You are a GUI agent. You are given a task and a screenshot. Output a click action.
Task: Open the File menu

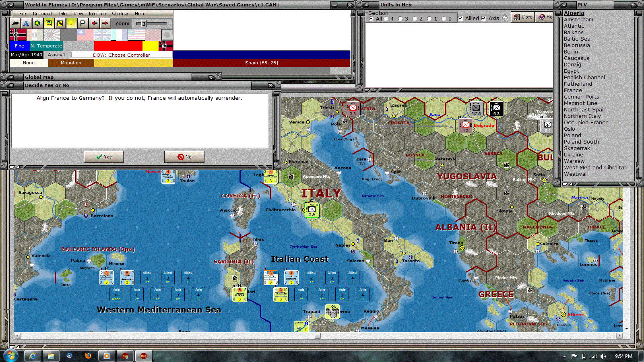click(23, 14)
